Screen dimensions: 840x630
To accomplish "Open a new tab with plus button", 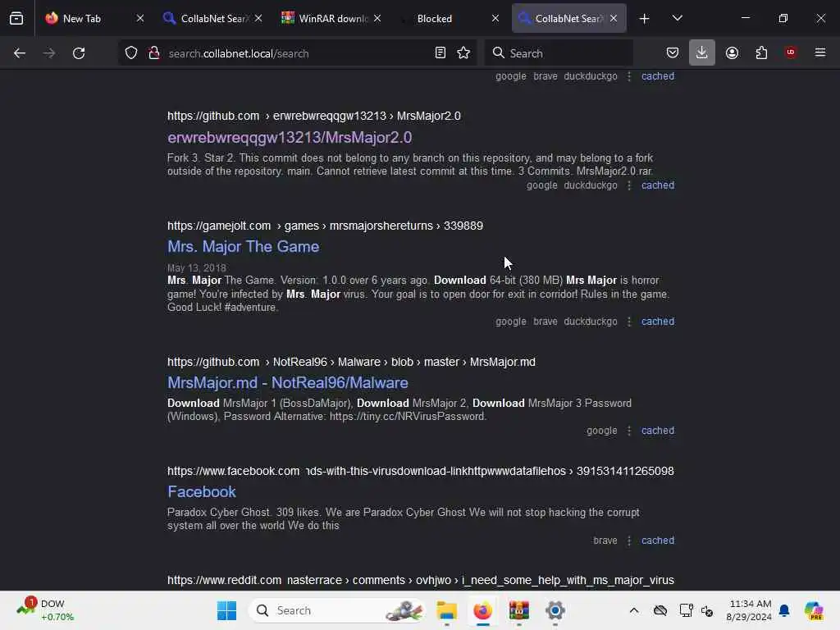I will coord(645,19).
